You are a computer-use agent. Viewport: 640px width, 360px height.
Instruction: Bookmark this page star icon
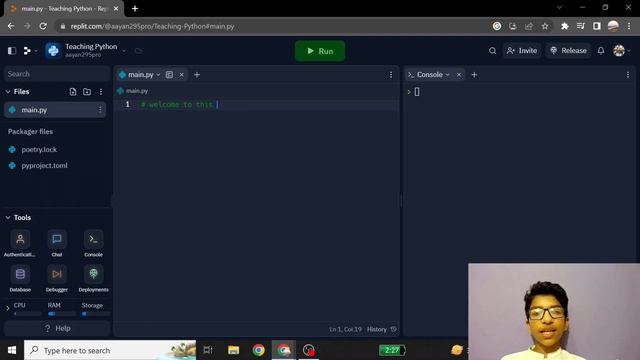[x=544, y=26]
